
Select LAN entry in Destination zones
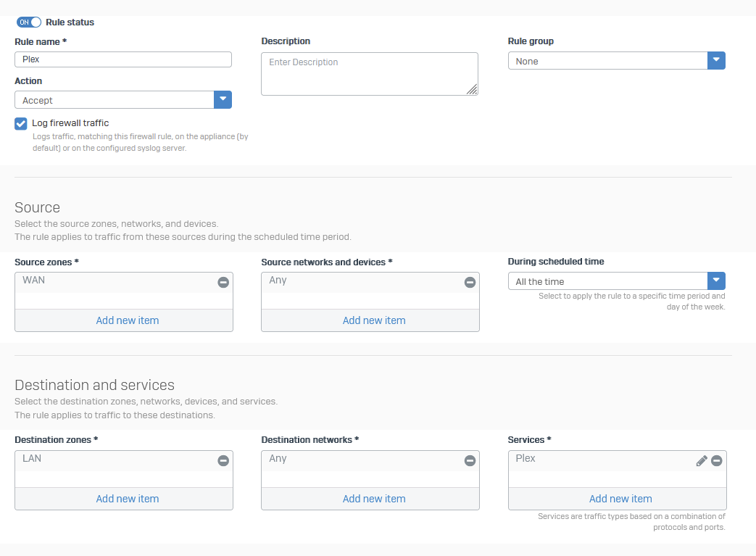click(124, 461)
